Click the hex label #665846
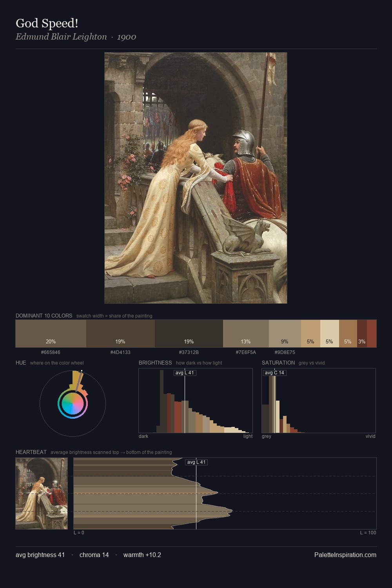The width and height of the screenshot is (392, 588). tap(51, 352)
